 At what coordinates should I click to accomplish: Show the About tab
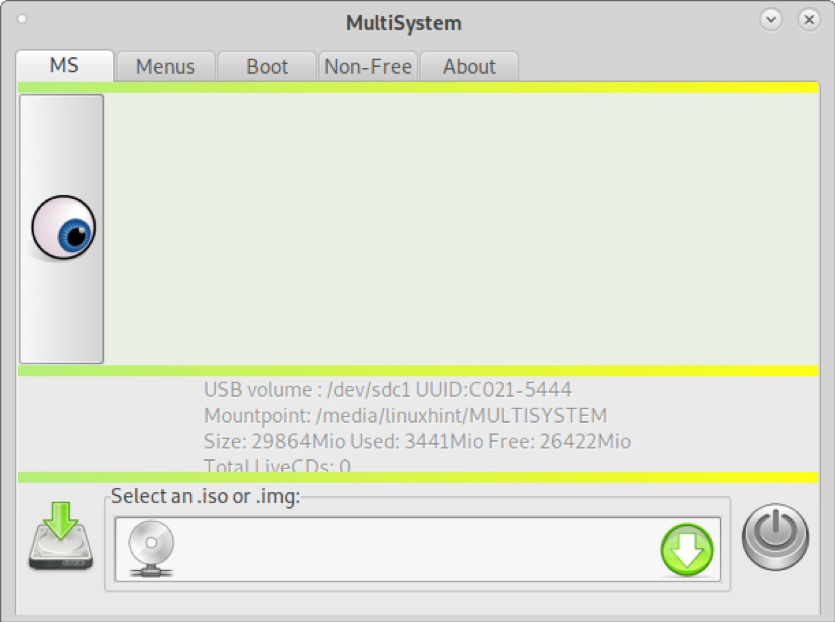pyautogui.click(x=469, y=67)
